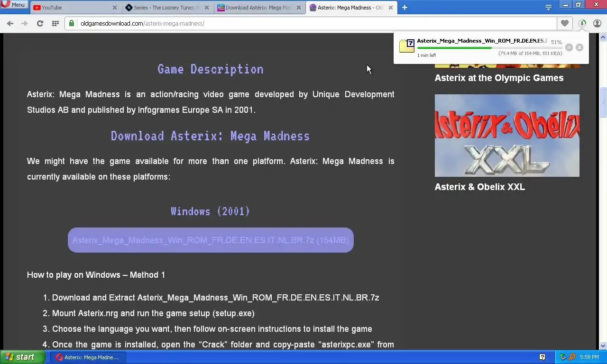607x364 pixels.
Task: Close the YouTube tab
Action: click(x=115, y=8)
